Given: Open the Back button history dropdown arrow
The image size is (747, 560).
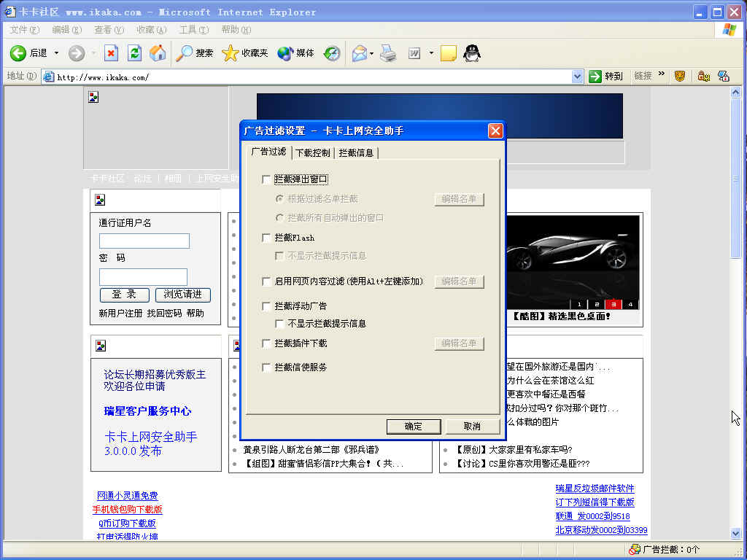Looking at the screenshot, I should [x=56, y=52].
